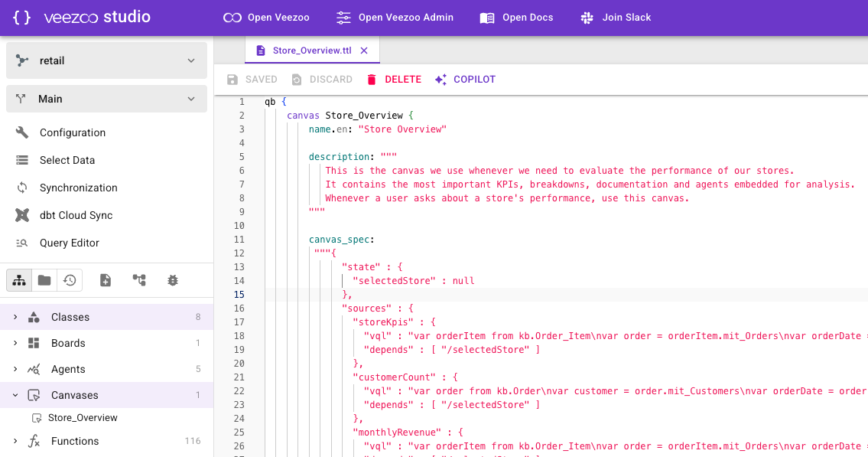Click the "monthlyRevenue" : { line
Screen dimensions: 868x457
[x=408, y=432]
